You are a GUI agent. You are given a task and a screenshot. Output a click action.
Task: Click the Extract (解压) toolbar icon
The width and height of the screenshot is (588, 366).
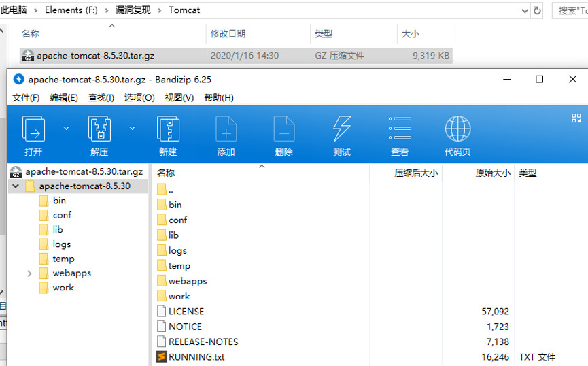(x=99, y=129)
